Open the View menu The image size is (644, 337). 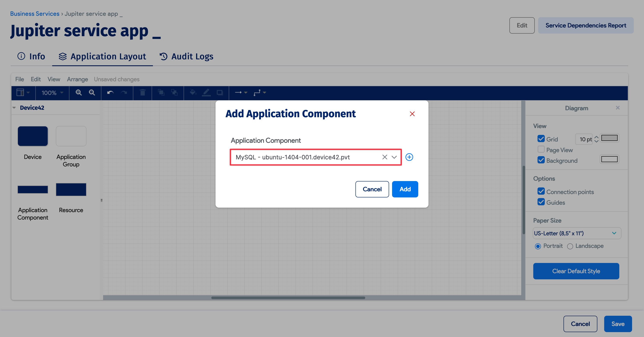point(54,79)
